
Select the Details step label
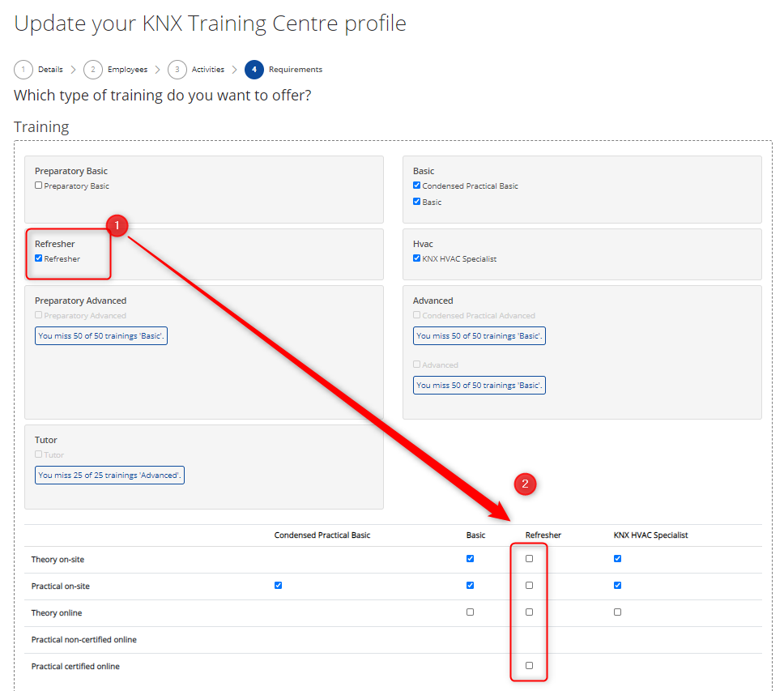49,70
